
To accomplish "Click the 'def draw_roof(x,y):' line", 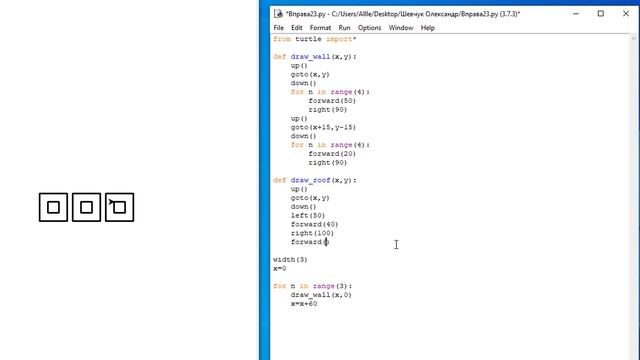I will (315, 180).
